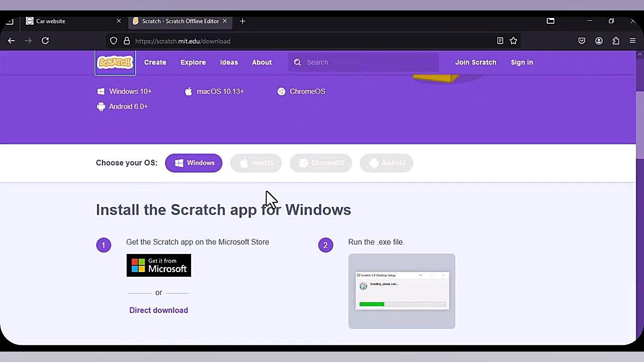
Task: Open the Pocket save icon
Action: 582,41
